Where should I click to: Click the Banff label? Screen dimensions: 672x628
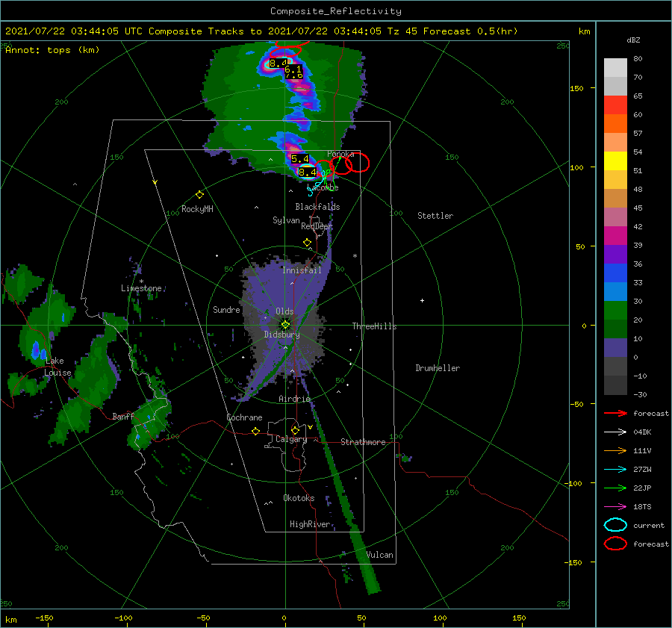(x=122, y=416)
